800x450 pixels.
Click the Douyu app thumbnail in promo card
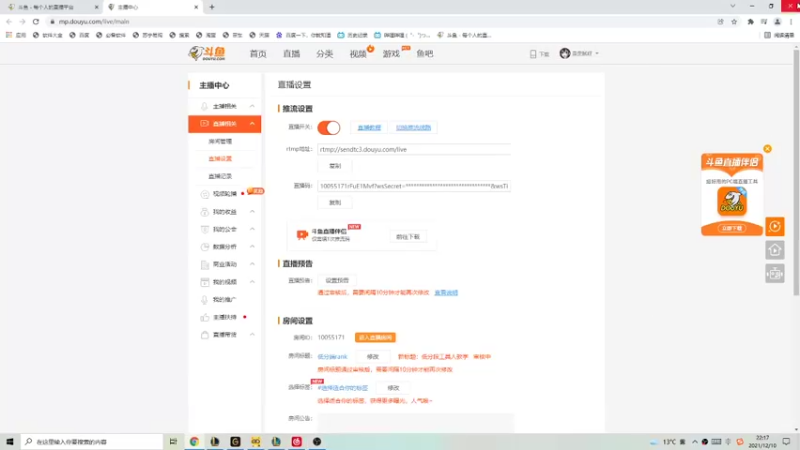[x=732, y=201]
